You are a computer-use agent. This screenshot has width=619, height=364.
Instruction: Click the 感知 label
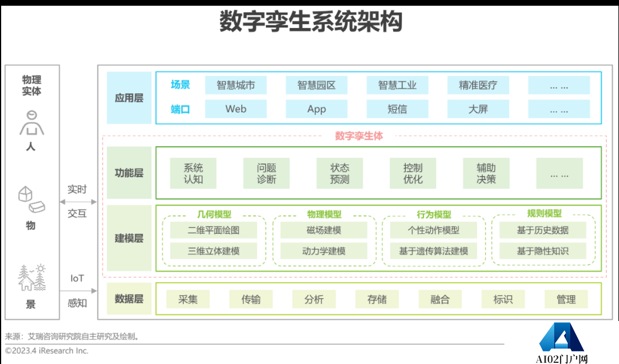coord(77,303)
